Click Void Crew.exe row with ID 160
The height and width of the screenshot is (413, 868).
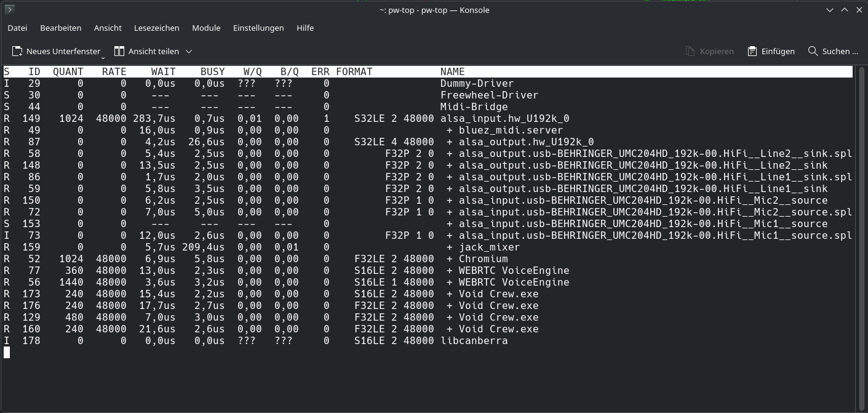click(492, 329)
